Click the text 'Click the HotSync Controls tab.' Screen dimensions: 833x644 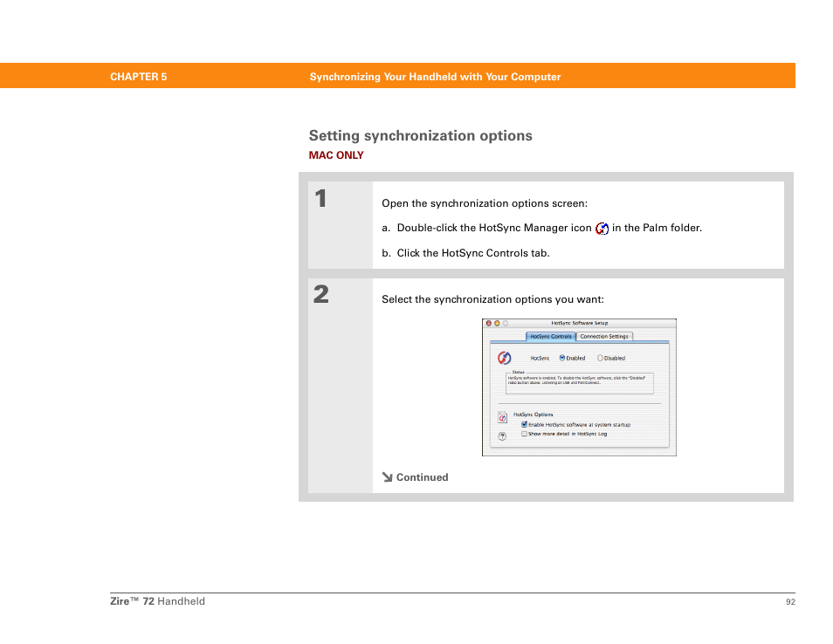pyautogui.click(x=472, y=253)
